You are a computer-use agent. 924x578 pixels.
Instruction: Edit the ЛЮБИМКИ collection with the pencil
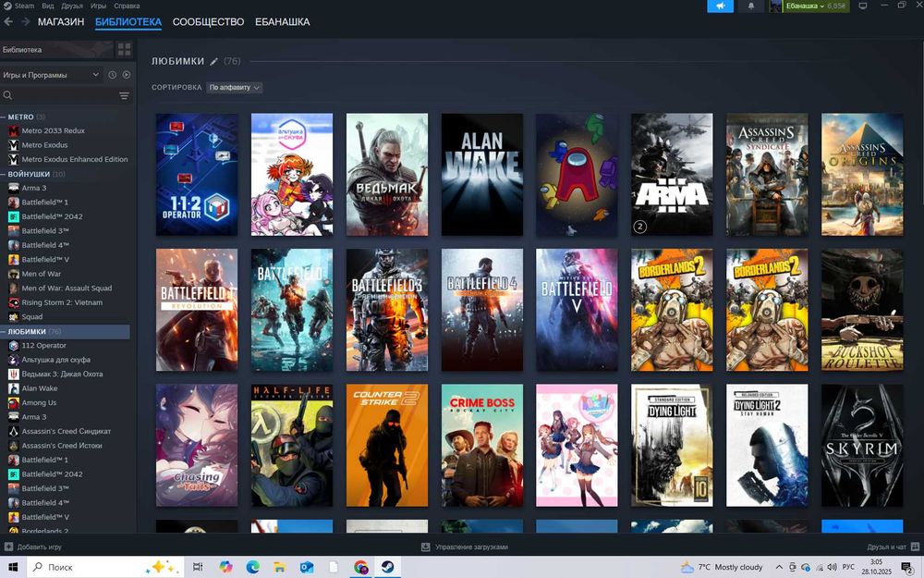214,61
